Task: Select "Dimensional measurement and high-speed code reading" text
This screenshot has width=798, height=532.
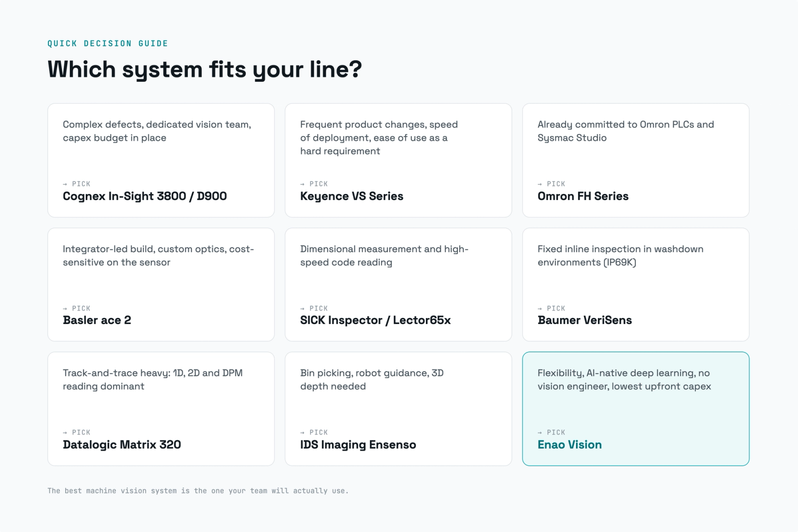Action: [x=385, y=255]
